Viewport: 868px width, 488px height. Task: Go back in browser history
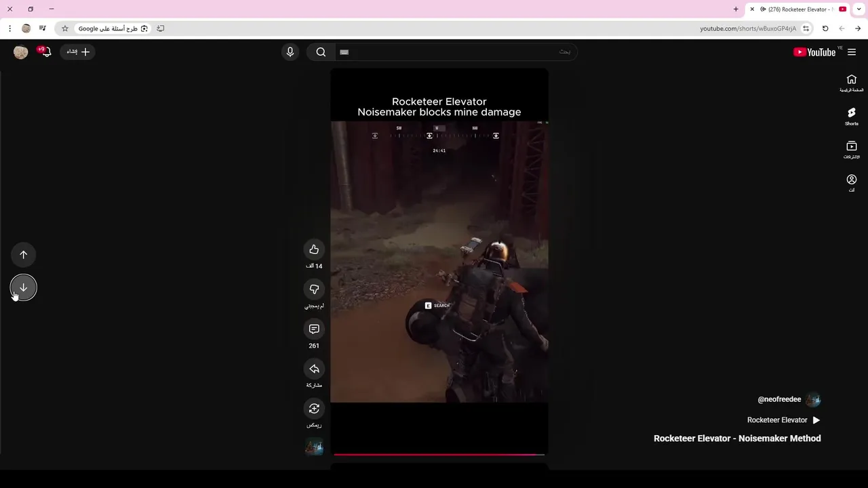[858, 28]
